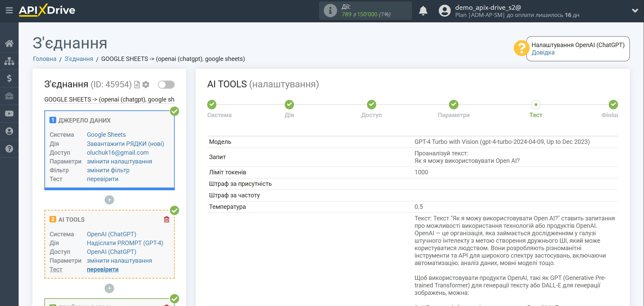Viewport: 644px width, 306px height.
Task: Click the Модель GPT-4 Turbo value
Action: tap(502, 142)
